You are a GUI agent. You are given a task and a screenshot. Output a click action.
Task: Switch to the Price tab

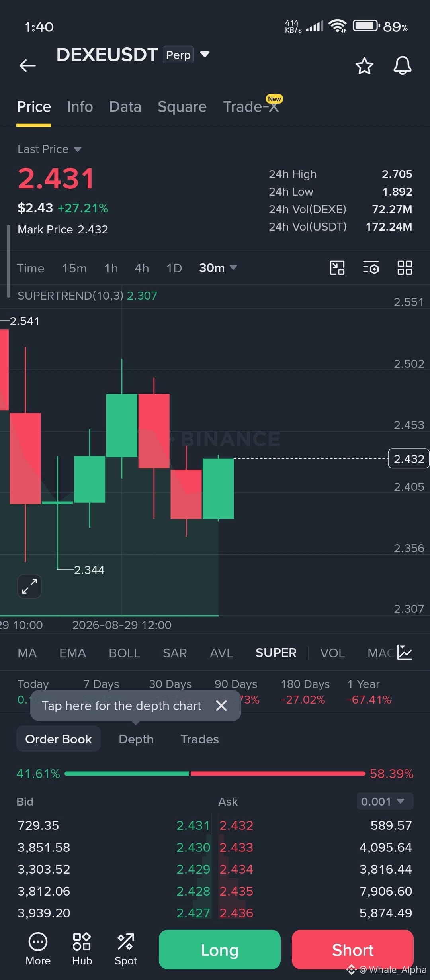click(x=34, y=107)
